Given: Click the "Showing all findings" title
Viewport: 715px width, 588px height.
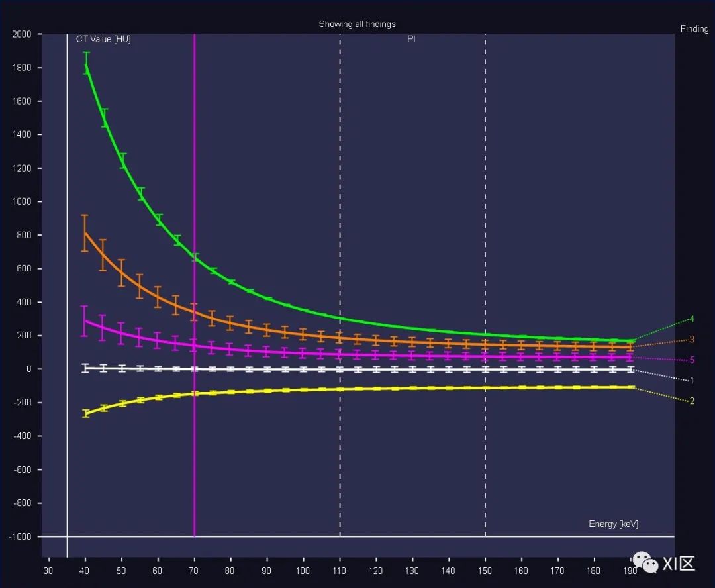Looking at the screenshot, I should click(x=357, y=24).
